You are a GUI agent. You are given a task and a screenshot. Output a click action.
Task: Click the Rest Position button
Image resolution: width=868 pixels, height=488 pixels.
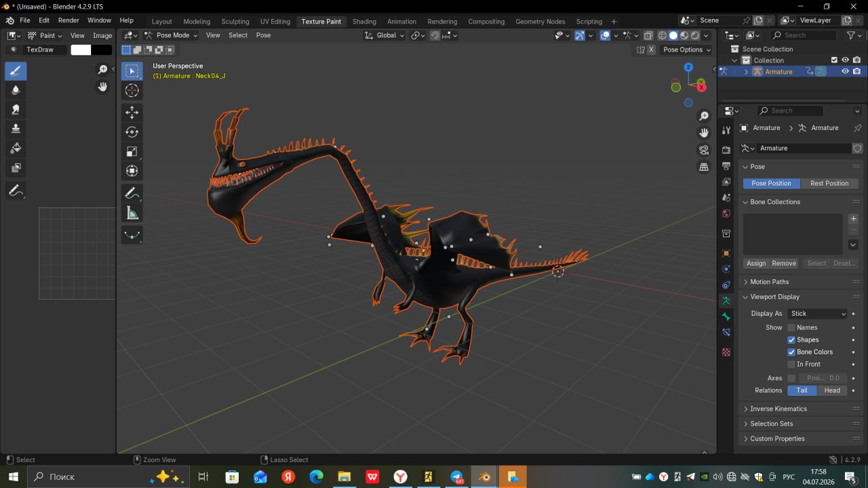click(x=829, y=183)
